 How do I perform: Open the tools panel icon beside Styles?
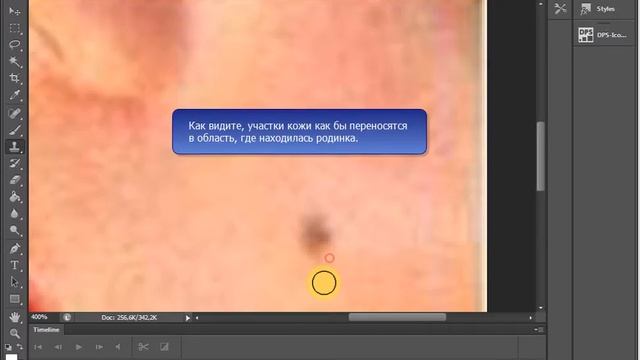pos(560,9)
